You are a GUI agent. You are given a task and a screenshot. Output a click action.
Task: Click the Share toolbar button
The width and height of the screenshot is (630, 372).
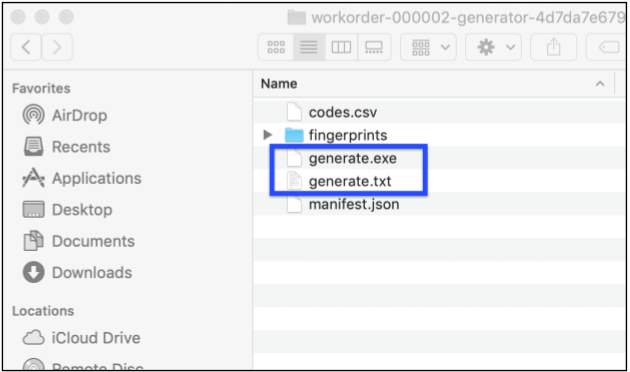(553, 47)
